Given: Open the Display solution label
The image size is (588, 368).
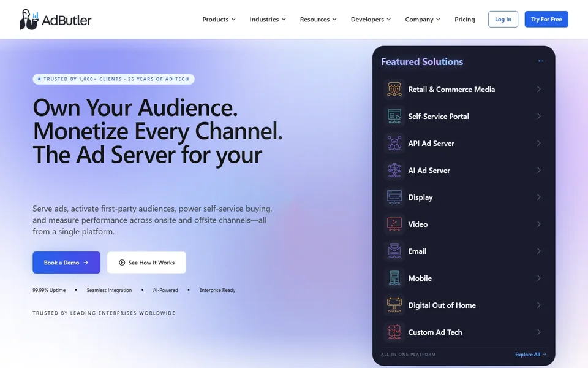Looking at the screenshot, I should click(x=420, y=197).
